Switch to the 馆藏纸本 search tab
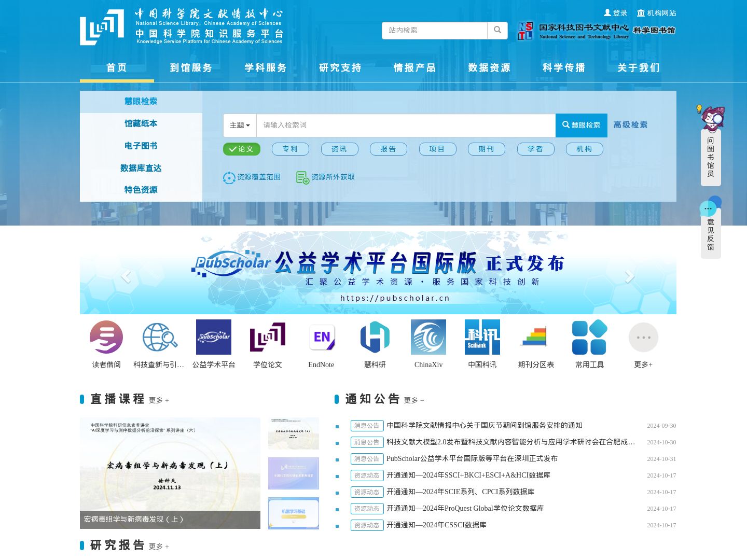Viewport: 747px width, 560px height. pos(141,124)
